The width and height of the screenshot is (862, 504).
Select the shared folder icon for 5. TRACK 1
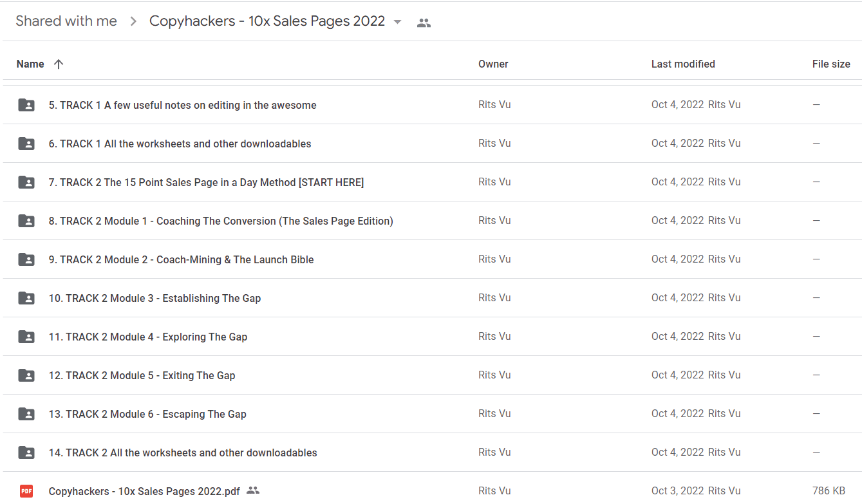click(x=26, y=105)
